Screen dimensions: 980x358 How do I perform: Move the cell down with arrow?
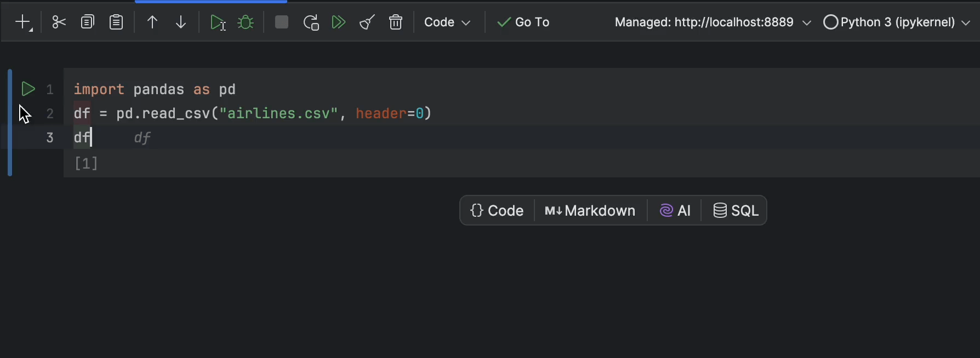coord(181,22)
